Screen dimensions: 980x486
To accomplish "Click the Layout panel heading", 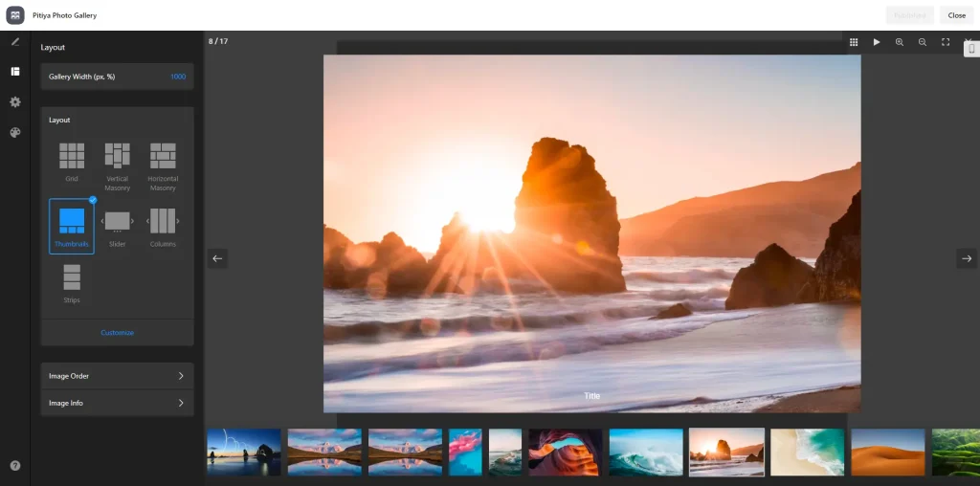I will pos(53,48).
